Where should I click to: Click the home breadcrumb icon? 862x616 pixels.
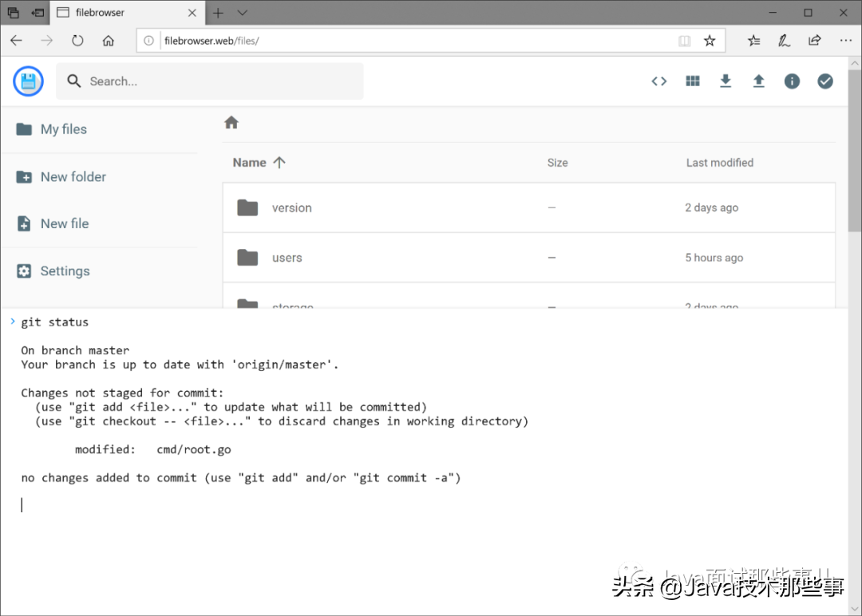click(x=231, y=122)
